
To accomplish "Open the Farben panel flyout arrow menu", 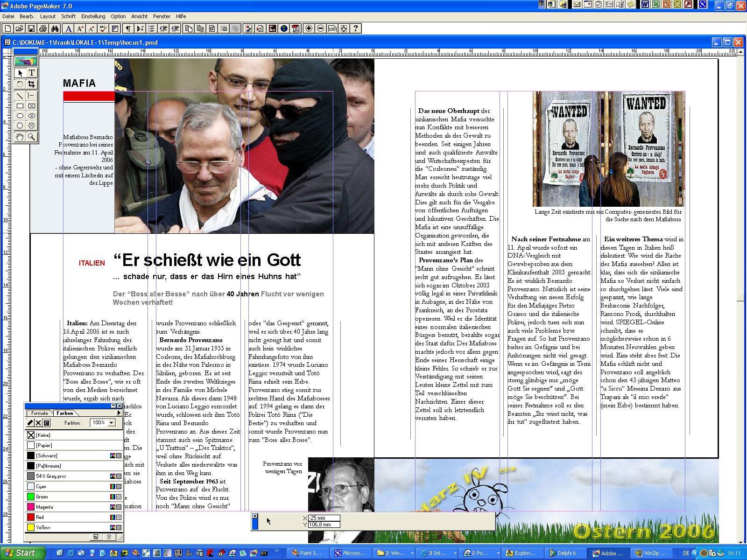I will pyautogui.click(x=119, y=413).
